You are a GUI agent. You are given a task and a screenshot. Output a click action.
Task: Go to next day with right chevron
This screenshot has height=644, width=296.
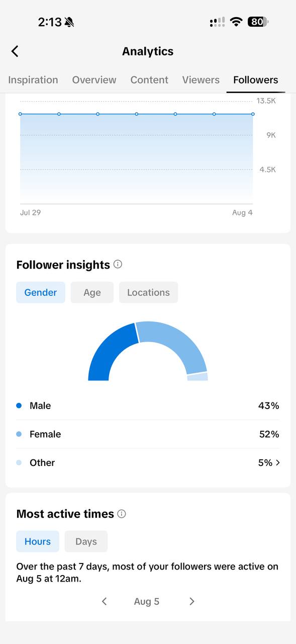[x=192, y=601]
